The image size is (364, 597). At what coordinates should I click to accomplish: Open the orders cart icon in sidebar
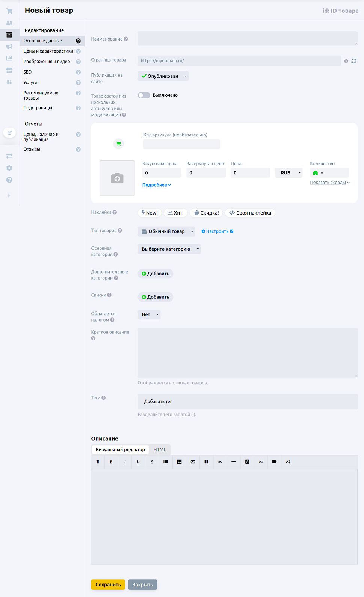coord(9,11)
